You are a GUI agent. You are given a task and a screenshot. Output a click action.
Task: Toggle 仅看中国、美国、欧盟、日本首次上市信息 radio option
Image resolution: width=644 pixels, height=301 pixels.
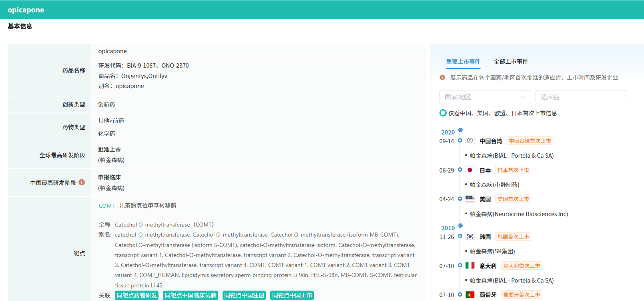point(443,113)
